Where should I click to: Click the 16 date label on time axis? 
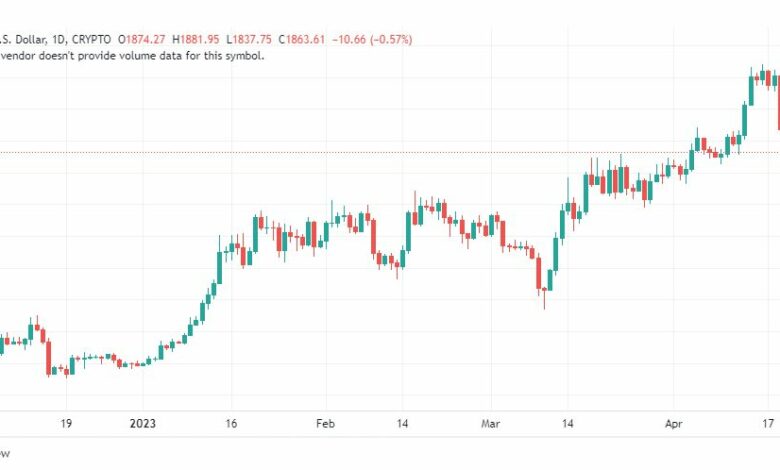231,424
